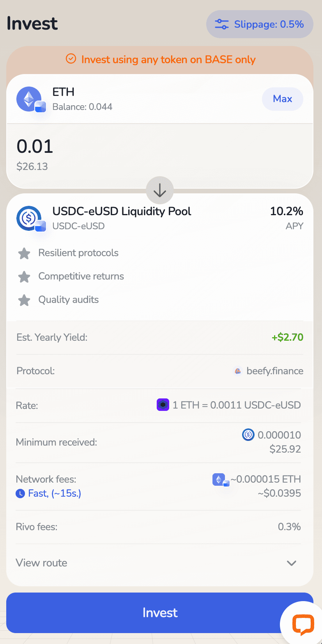Click the clock icon beside Fast
322x644 pixels.
(x=20, y=494)
